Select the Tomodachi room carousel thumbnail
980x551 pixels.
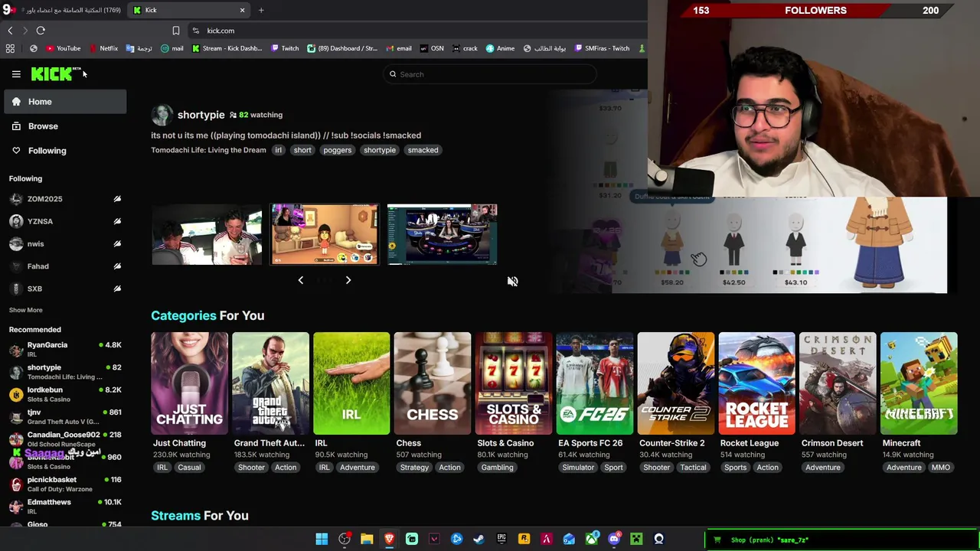tap(325, 234)
